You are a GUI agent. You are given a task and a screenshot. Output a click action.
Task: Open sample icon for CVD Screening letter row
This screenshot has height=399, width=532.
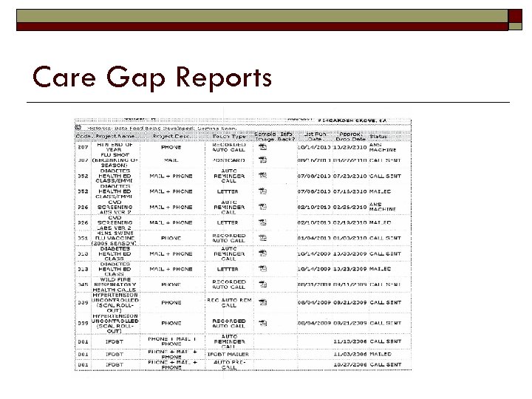click(262, 222)
